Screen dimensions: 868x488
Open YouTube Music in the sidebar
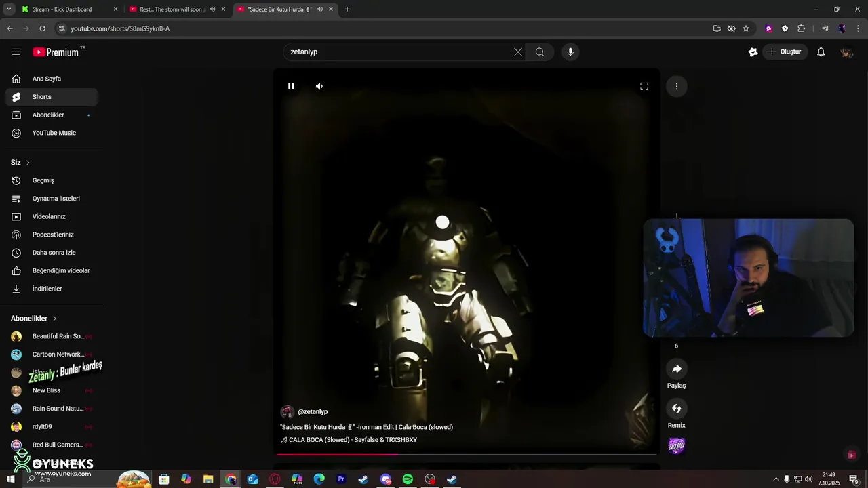pyautogui.click(x=52, y=133)
